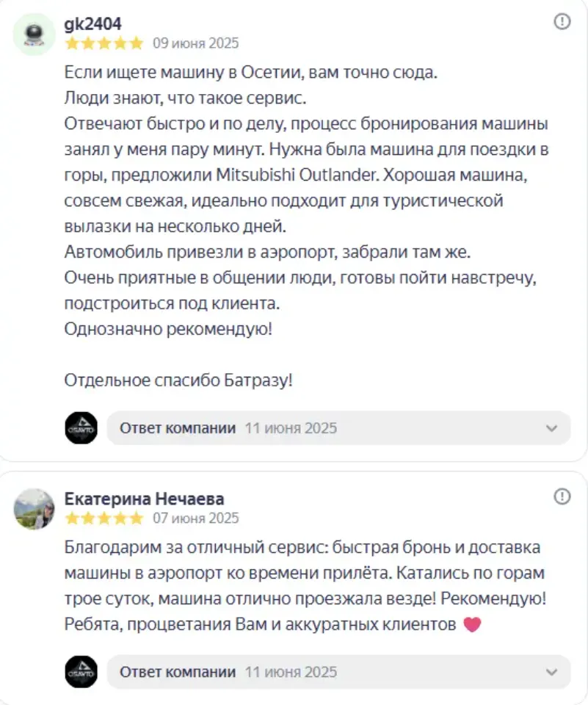
Task: Open report icon on gk2404's review
Action: click(562, 22)
